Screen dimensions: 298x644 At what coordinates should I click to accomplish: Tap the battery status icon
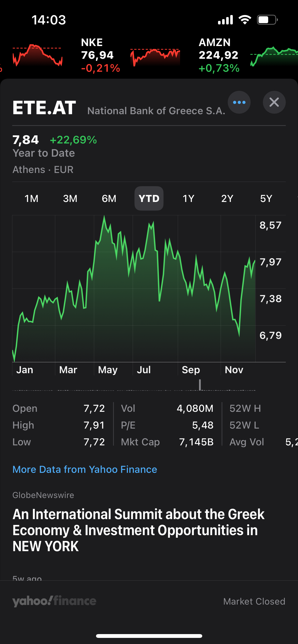click(x=267, y=20)
